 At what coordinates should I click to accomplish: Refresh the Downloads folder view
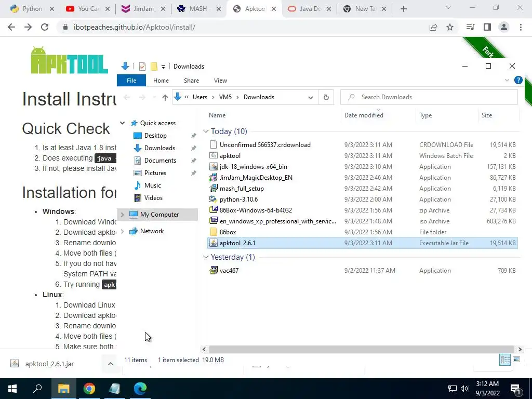click(x=326, y=97)
